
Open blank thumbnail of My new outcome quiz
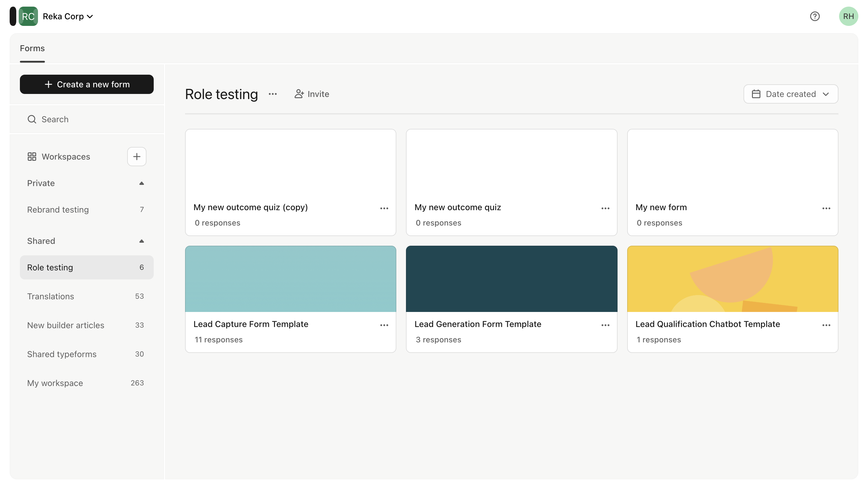pyautogui.click(x=511, y=162)
